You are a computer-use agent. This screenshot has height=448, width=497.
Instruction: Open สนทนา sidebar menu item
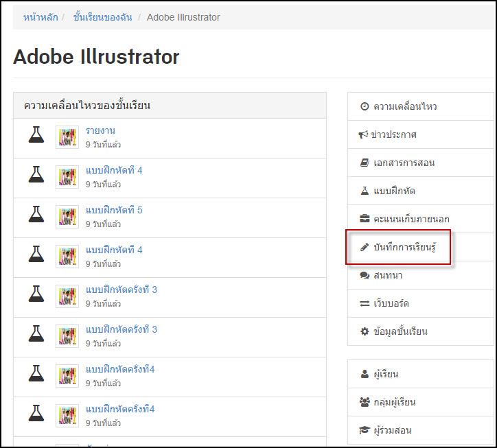click(x=421, y=275)
